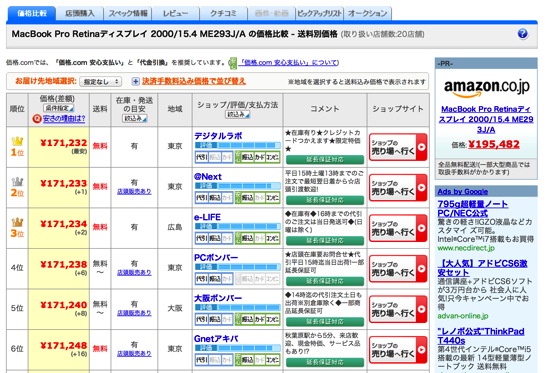Click 延長保証対応 button in Gnetアキバ row
Viewport: 550px width, 373px height.
(325, 362)
